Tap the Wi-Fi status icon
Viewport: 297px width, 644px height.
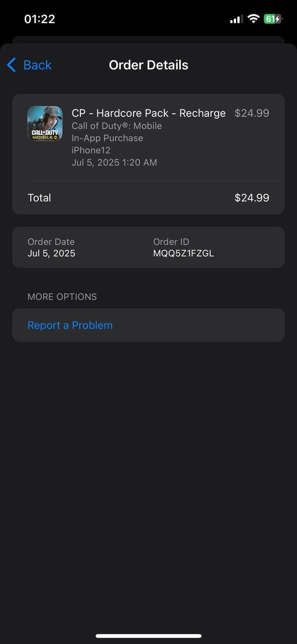pyautogui.click(x=254, y=19)
